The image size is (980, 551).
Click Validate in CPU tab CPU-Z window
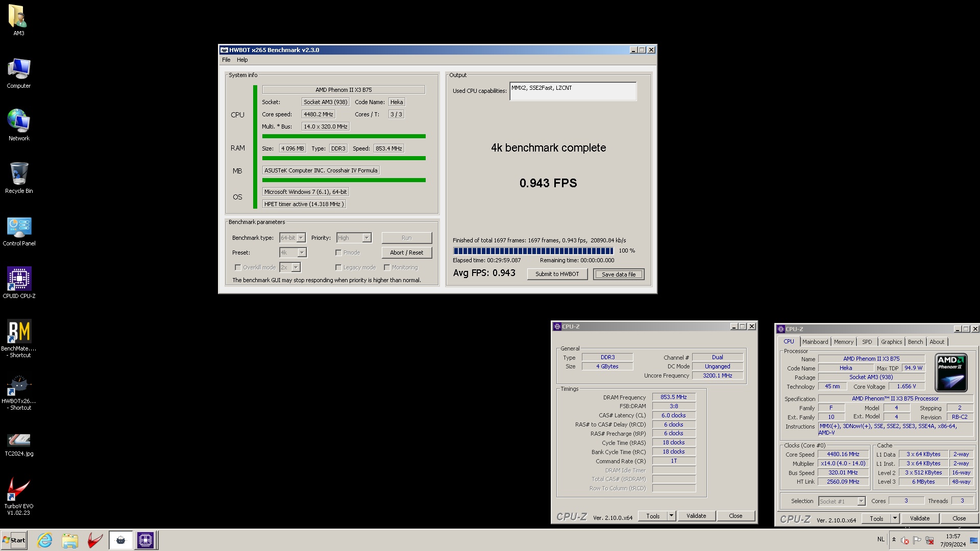coord(920,518)
